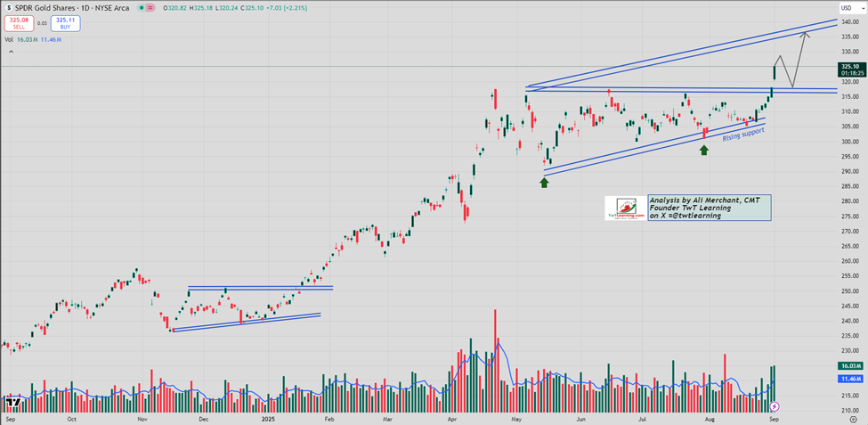Select the Rising support text label

[x=743, y=135]
